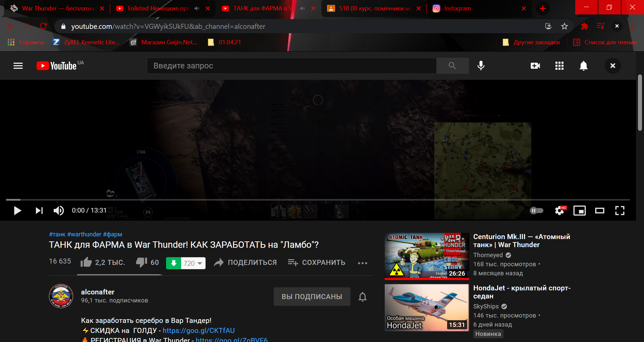
Task: Reload the current page
Action: click(x=43, y=26)
